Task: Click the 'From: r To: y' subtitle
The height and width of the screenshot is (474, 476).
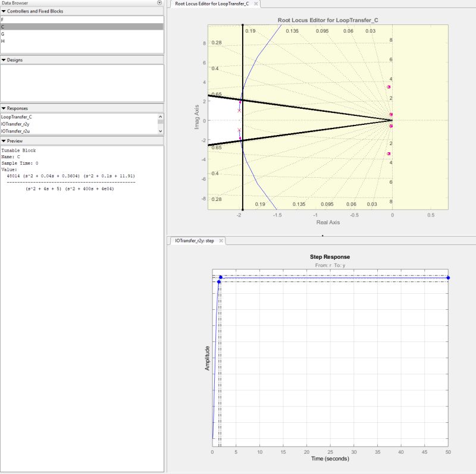Action: [330, 265]
